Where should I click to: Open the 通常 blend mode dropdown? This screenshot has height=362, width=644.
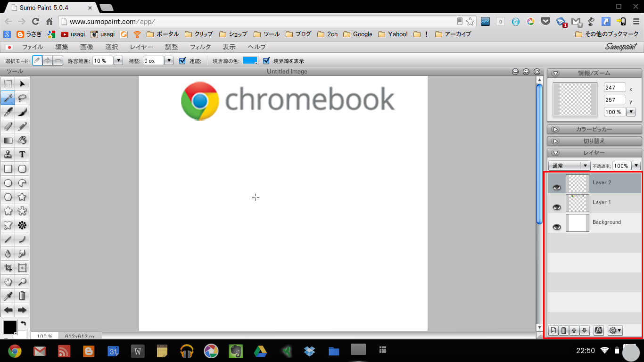point(570,165)
